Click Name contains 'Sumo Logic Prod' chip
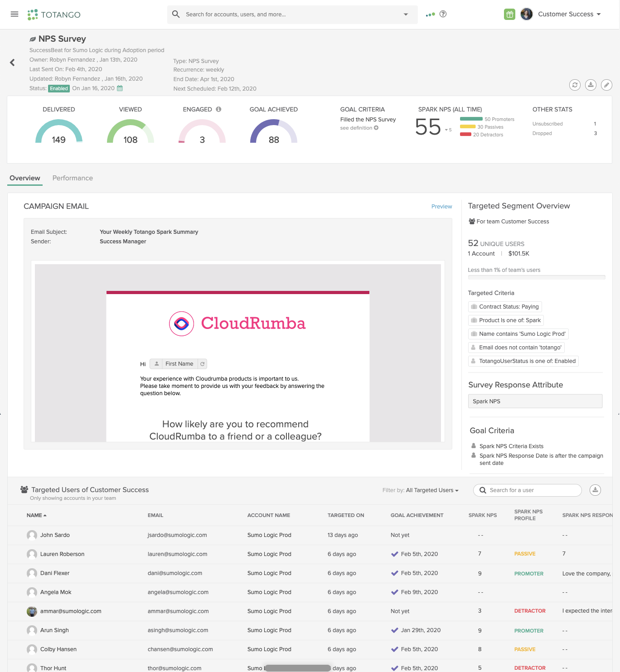Image resolution: width=620 pixels, height=672 pixels. click(x=518, y=334)
